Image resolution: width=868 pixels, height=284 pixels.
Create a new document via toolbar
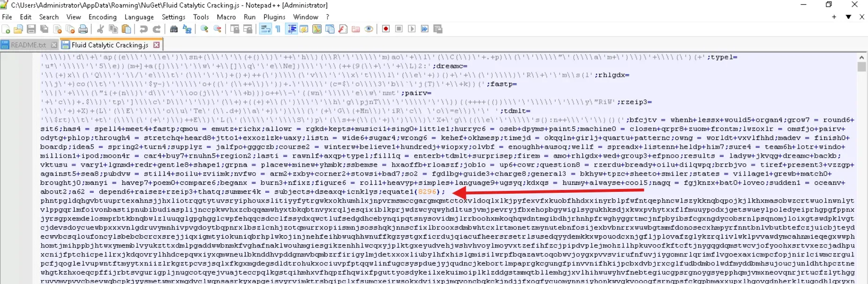(6, 29)
